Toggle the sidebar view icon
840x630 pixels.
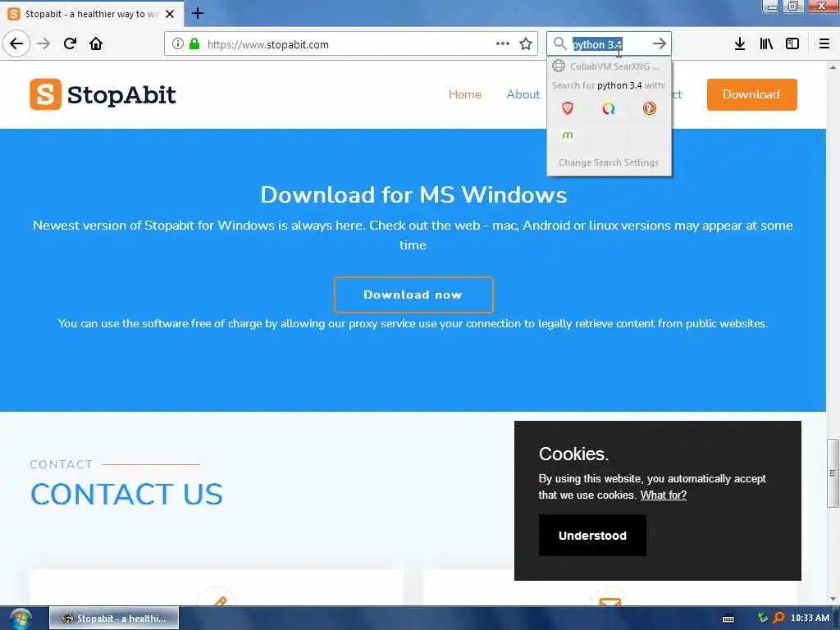pos(792,44)
